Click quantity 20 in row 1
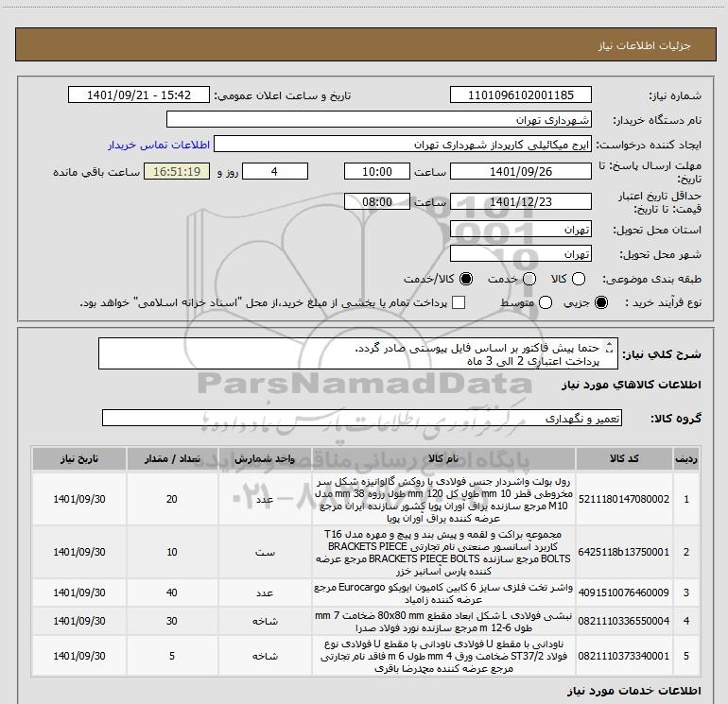The width and height of the screenshot is (728, 704). tap(172, 499)
